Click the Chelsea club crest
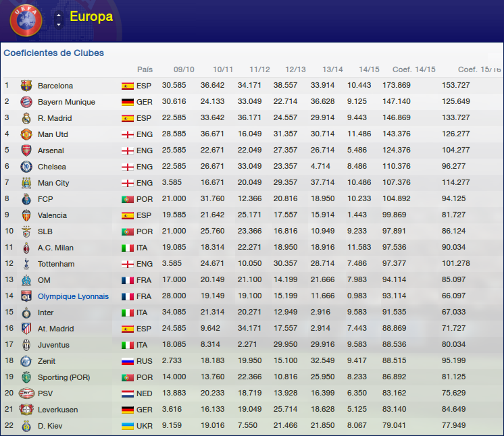This screenshot has height=436, width=504. 26,167
